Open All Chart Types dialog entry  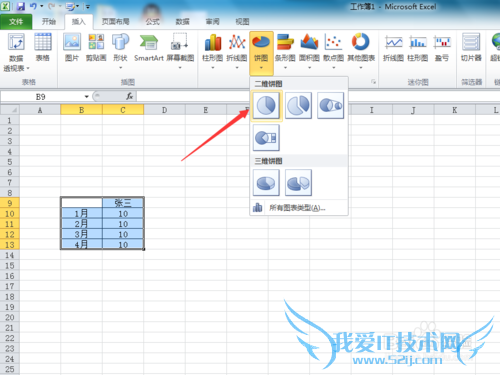299,208
